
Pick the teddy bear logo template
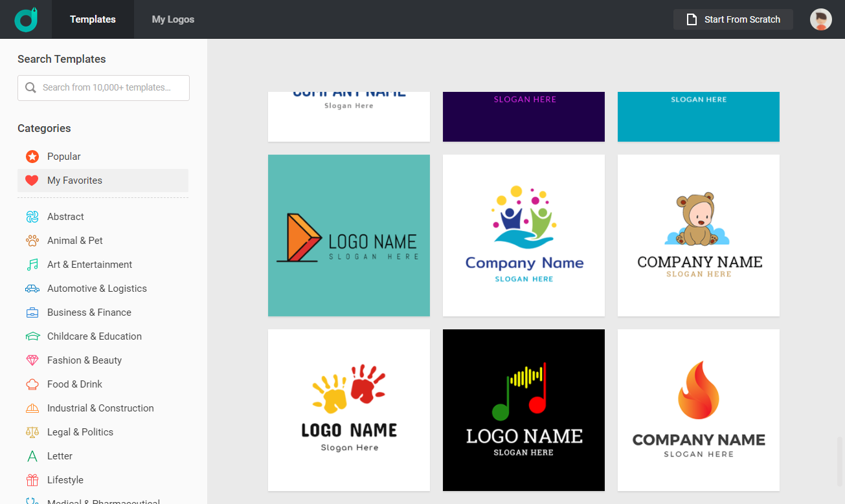(x=699, y=236)
